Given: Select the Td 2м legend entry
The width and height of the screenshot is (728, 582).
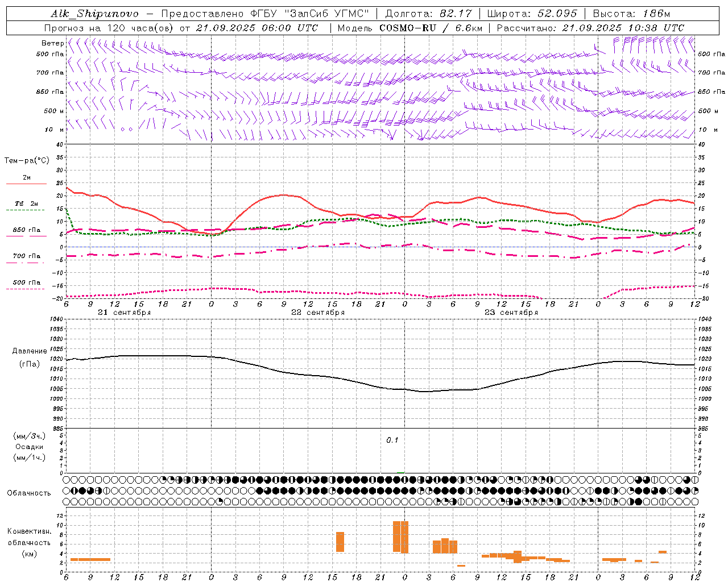Looking at the screenshot, I should 27,203.
